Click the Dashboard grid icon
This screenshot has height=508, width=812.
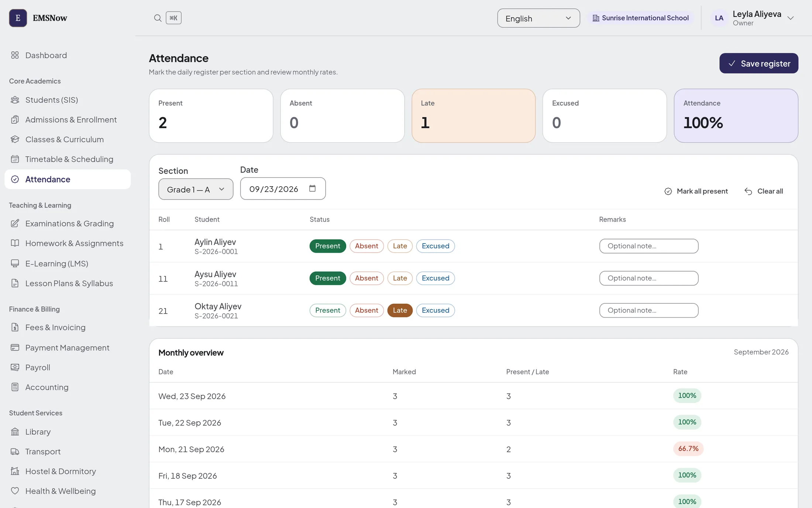click(x=15, y=55)
